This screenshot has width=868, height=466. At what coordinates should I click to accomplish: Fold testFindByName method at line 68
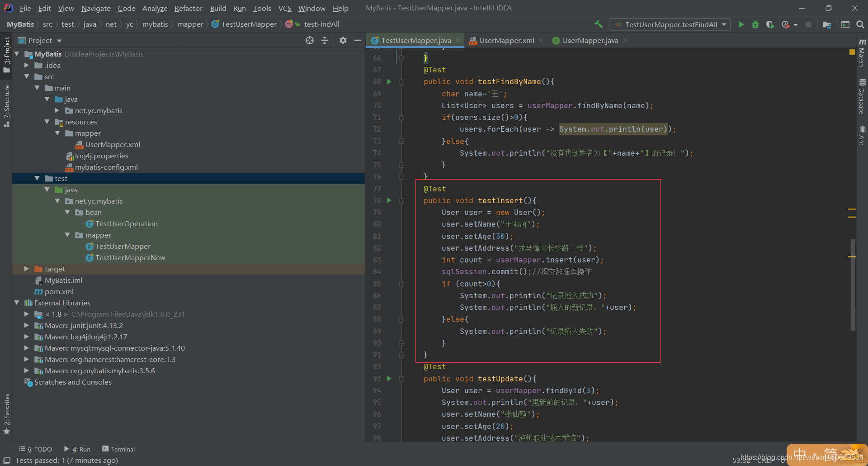(x=401, y=82)
